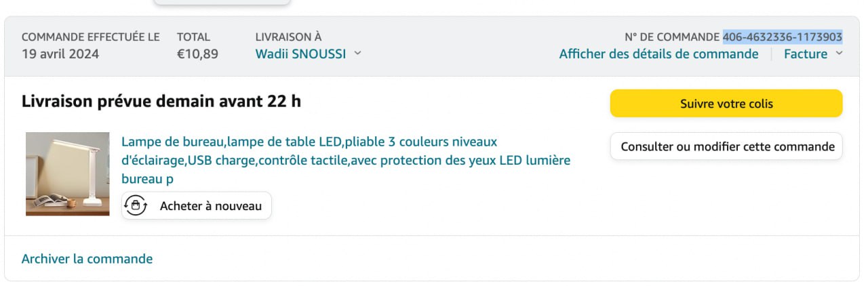Image resolution: width=868 pixels, height=286 pixels.
Task: Click the €10,89 total amount
Action: 197,54
